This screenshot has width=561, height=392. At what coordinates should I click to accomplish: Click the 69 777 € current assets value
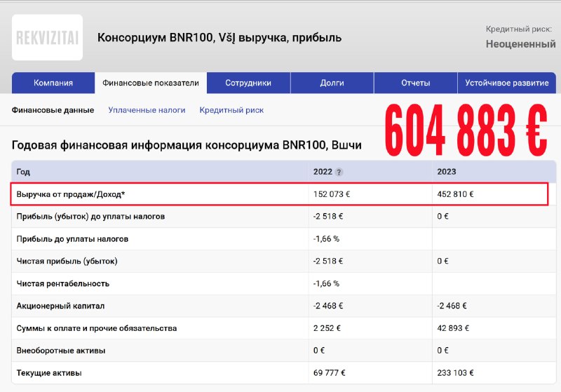coord(329,373)
